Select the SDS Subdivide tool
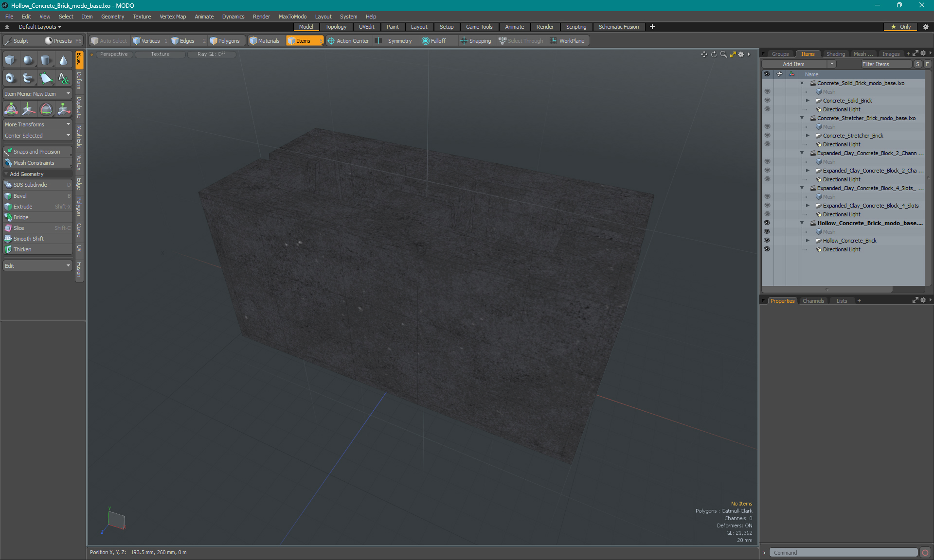 click(36, 185)
